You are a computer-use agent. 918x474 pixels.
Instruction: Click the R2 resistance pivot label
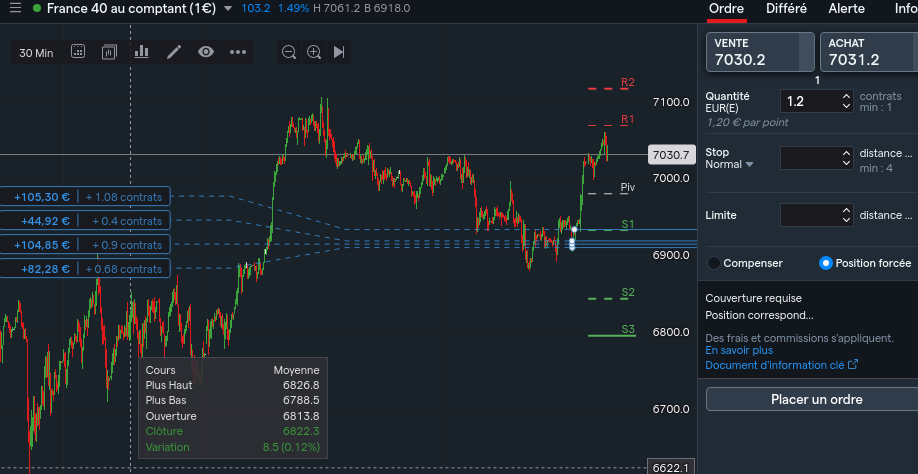click(x=628, y=83)
